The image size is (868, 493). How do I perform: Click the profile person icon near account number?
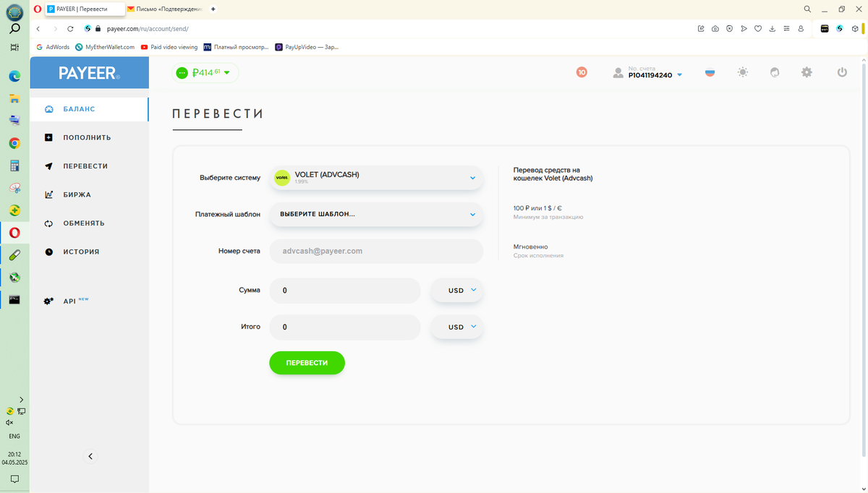pos(617,72)
